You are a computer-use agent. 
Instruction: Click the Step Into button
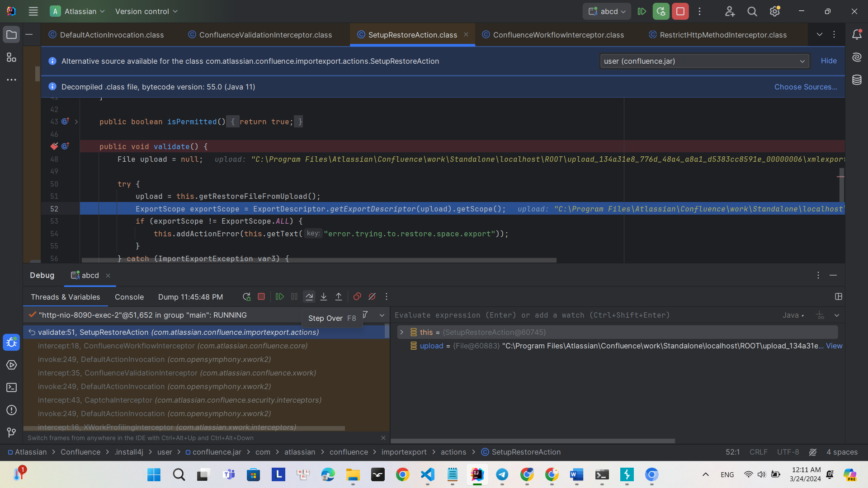(324, 297)
